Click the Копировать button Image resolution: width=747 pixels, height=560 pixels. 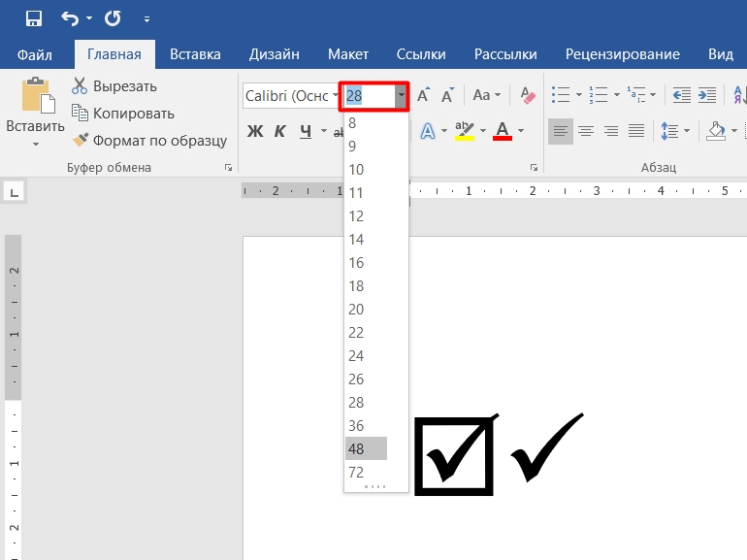point(123,114)
